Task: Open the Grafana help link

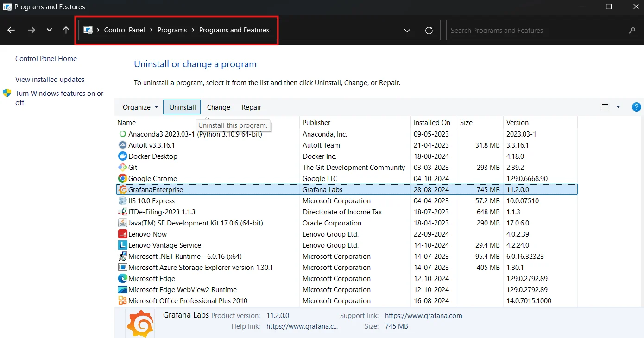Action: [x=302, y=326]
